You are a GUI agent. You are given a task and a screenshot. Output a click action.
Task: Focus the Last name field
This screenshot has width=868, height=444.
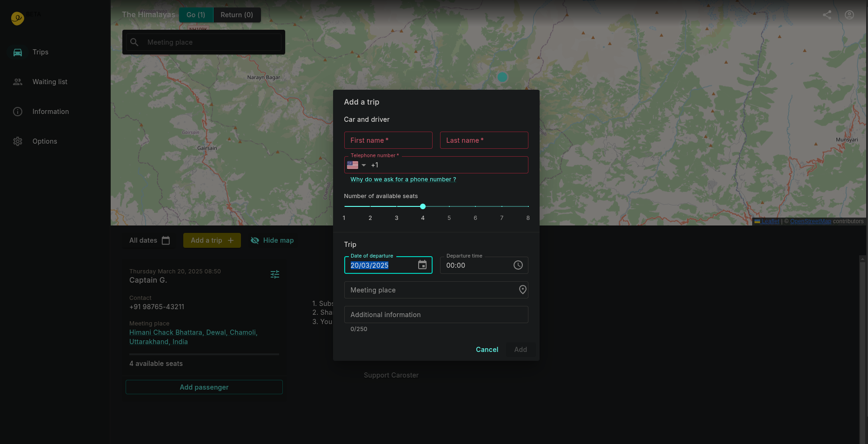point(484,140)
